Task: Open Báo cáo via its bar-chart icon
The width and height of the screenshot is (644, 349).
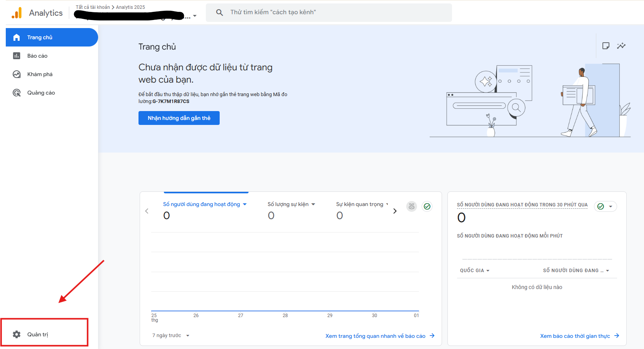Action: tap(17, 55)
